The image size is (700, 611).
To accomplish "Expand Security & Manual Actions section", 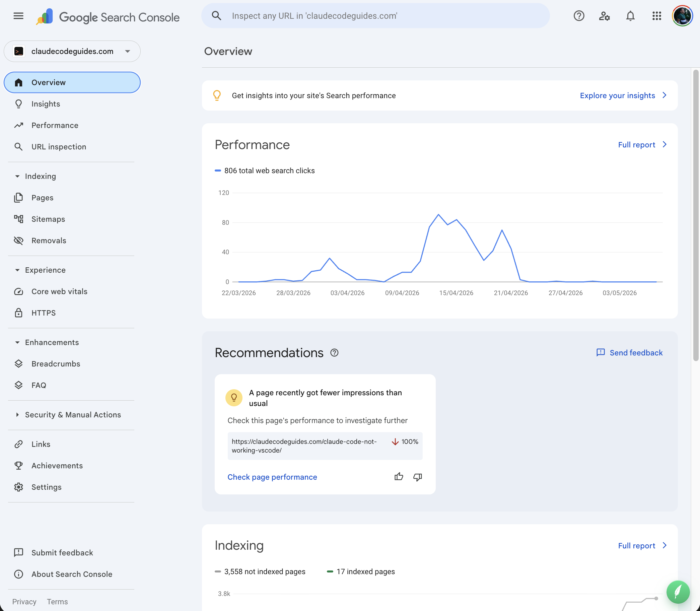I will (x=68, y=415).
